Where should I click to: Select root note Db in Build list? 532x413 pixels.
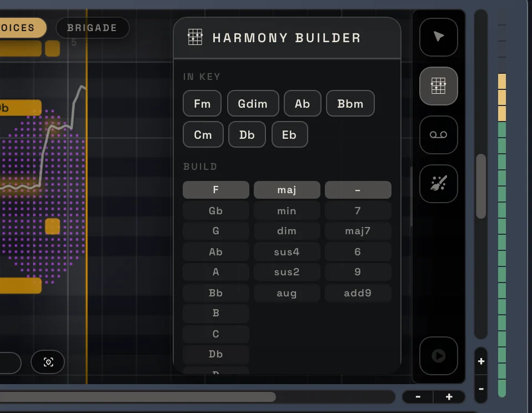pyautogui.click(x=216, y=354)
